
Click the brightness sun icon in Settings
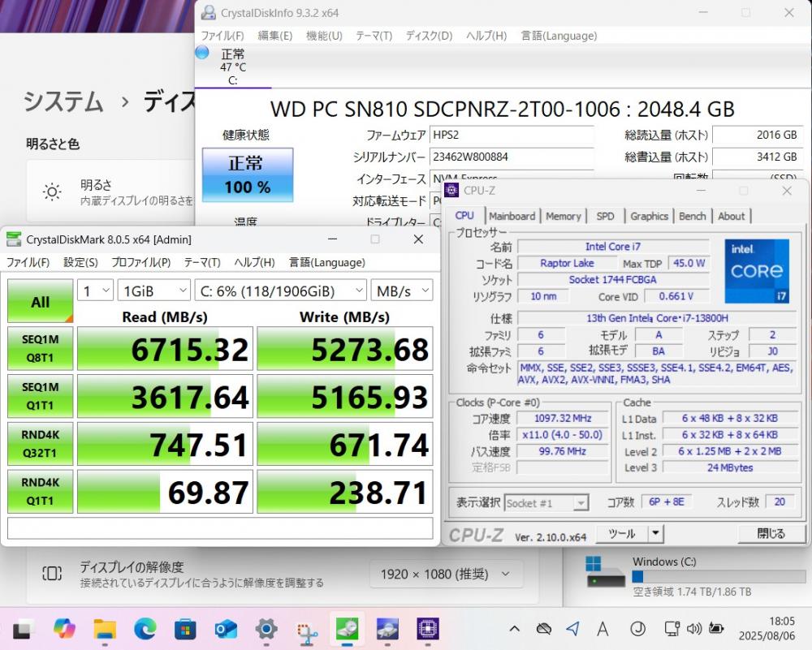(52, 192)
